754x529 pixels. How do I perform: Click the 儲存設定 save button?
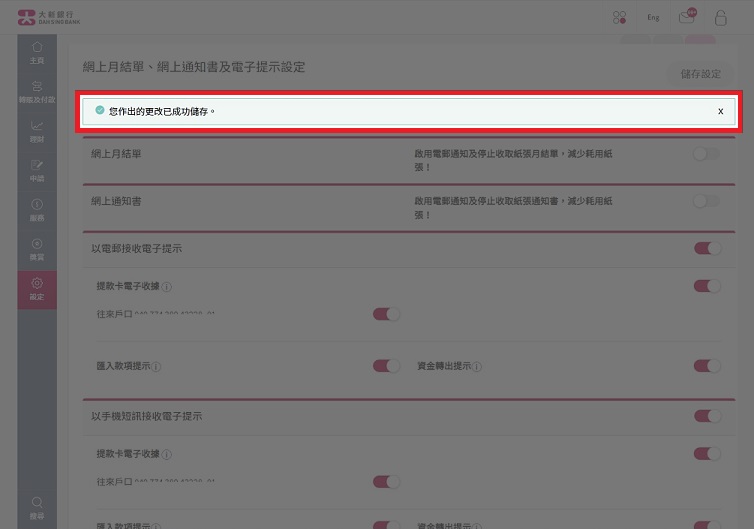tap(700, 74)
